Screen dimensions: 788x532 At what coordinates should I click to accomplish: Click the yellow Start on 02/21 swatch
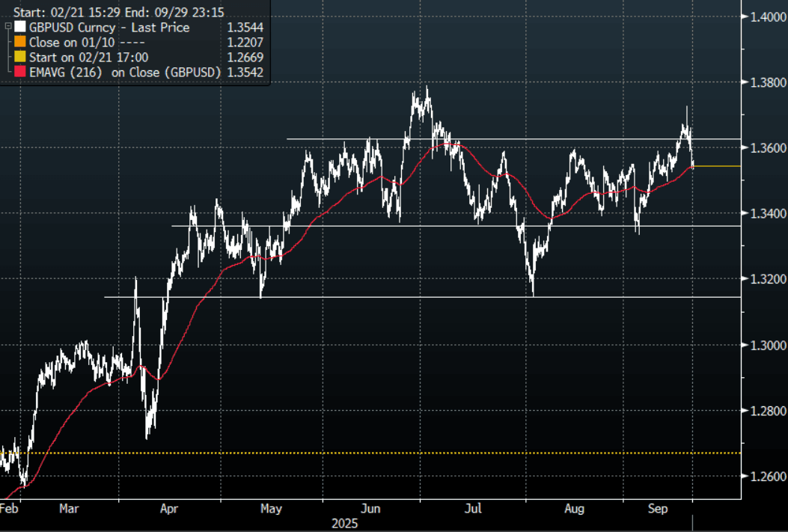click(x=20, y=57)
